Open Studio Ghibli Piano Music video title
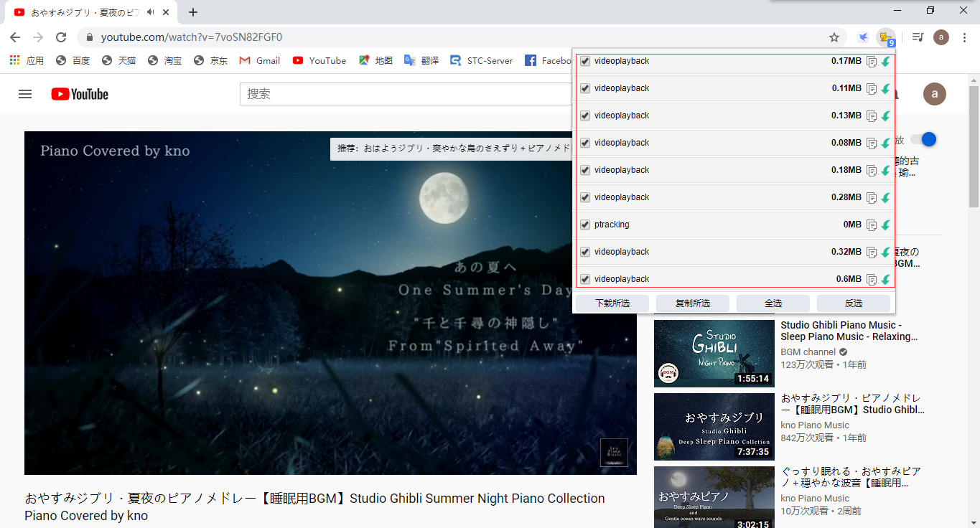Image resolution: width=980 pixels, height=528 pixels. click(849, 331)
